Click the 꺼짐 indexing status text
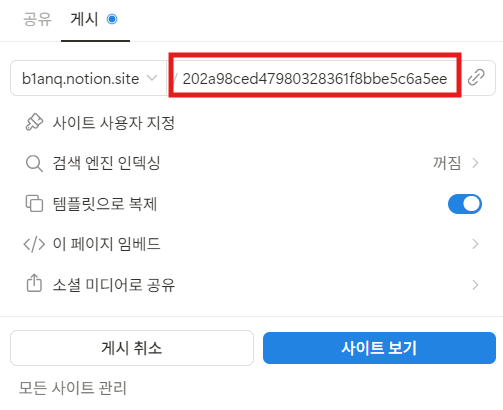The width and height of the screenshot is (503, 410). 447,163
